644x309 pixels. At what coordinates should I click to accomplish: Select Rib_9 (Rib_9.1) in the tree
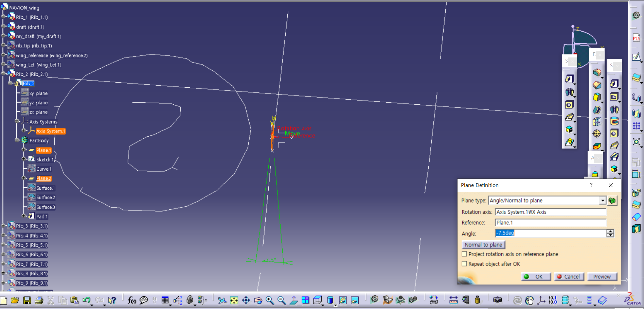tap(32, 283)
